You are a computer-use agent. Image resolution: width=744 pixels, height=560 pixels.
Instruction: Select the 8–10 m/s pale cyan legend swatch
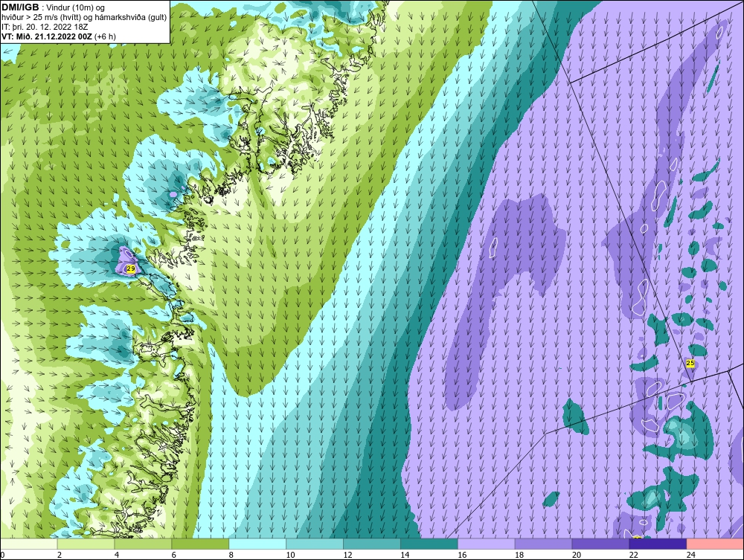click(x=257, y=544)
